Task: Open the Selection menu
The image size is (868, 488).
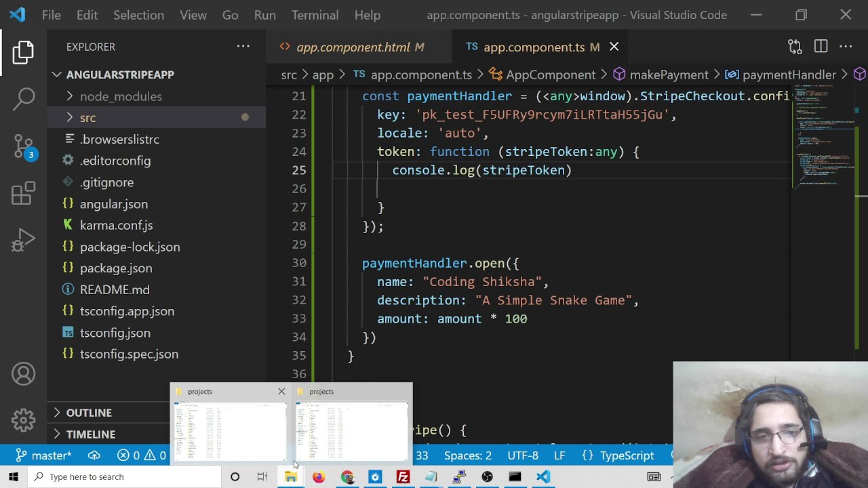Action: point(138,15)
